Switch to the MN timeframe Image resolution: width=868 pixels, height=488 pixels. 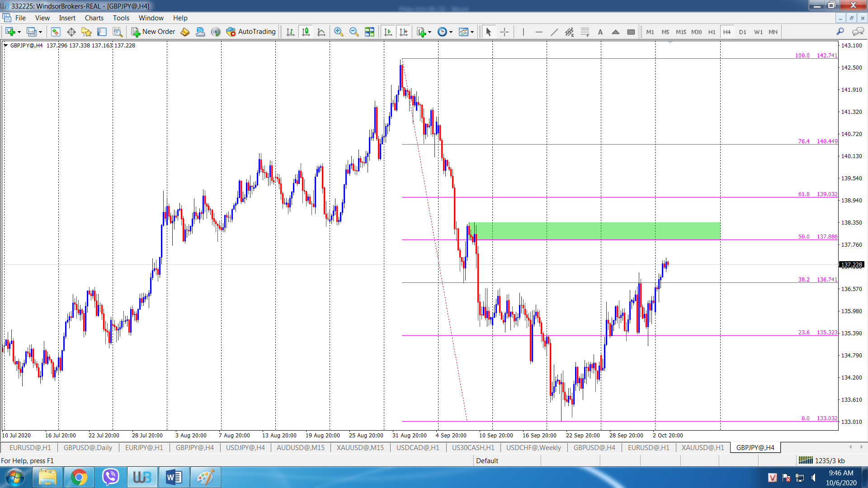pyautogui.click(x=773, y=32)
